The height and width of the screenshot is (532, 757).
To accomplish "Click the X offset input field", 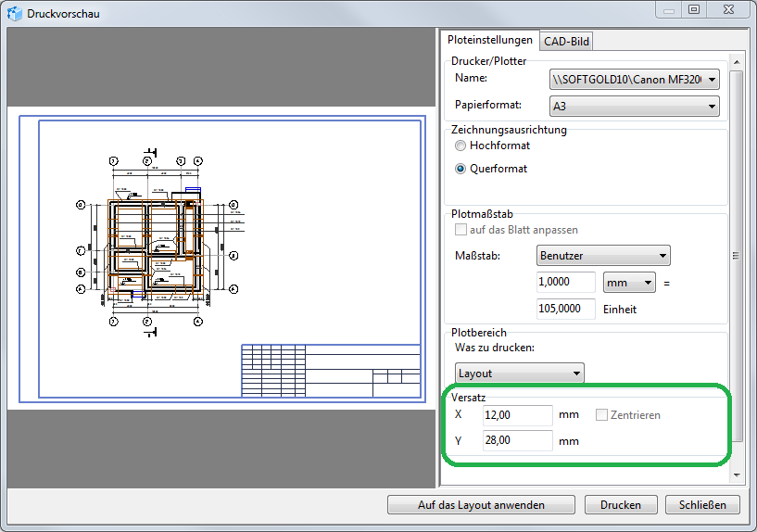I will point(517,415).
